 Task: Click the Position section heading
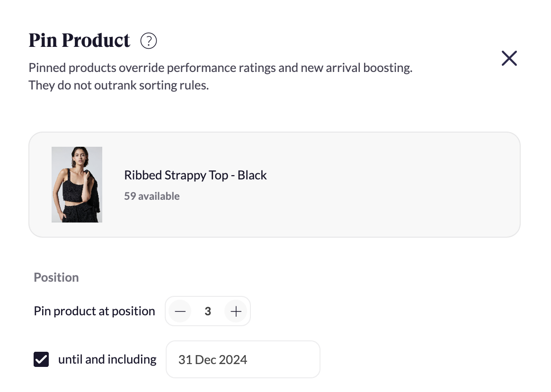coord(56,277)
